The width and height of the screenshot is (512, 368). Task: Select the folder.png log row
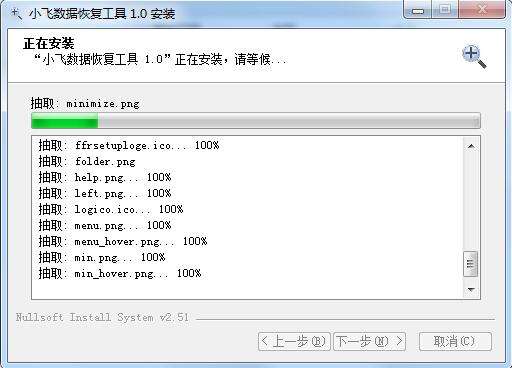(87, 161)
